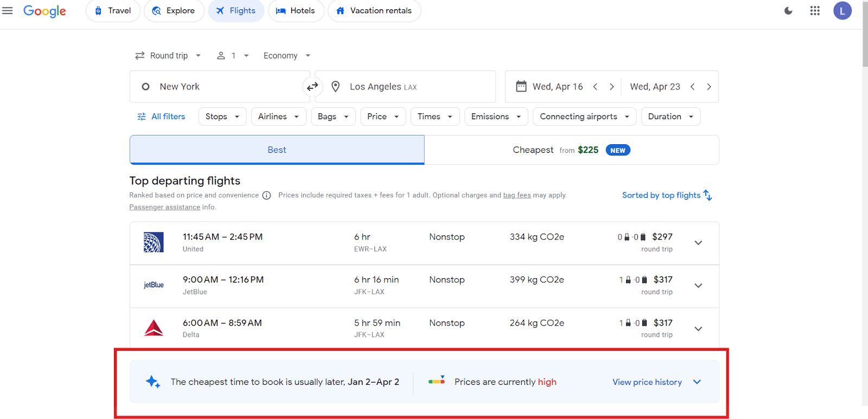Click JetBlue flight baggage icons
The width and height of the screenshot is (868, 419).
(633, 280)
